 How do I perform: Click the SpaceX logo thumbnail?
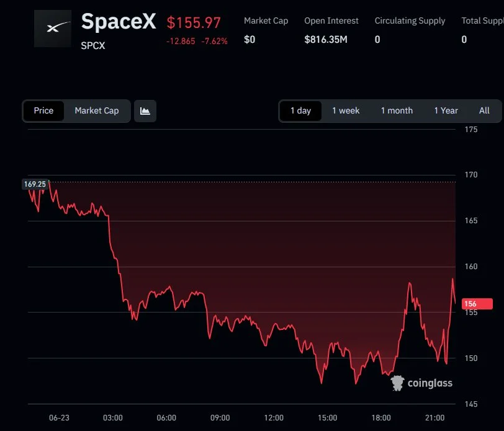[53, 29]
